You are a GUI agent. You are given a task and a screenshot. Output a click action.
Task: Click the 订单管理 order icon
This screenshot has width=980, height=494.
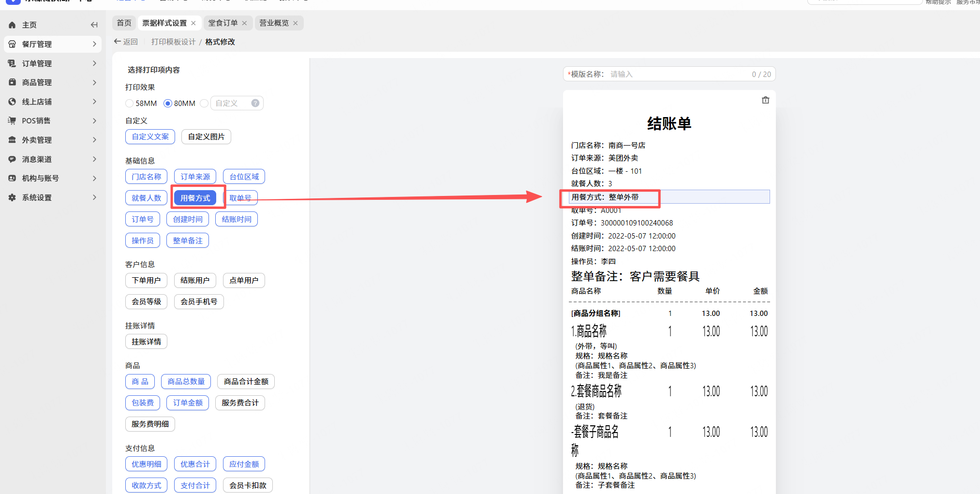coord(12,63)
